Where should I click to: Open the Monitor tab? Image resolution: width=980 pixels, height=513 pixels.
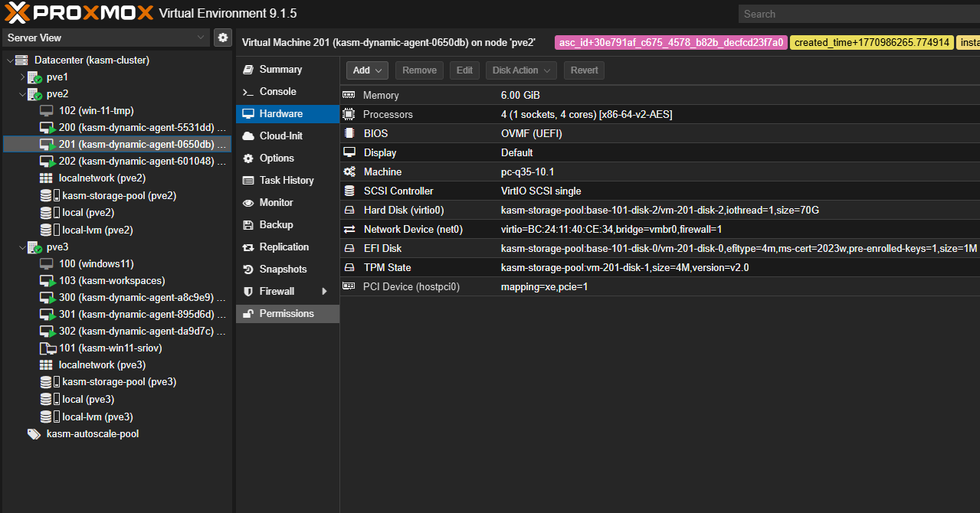[x=287, y=203]
